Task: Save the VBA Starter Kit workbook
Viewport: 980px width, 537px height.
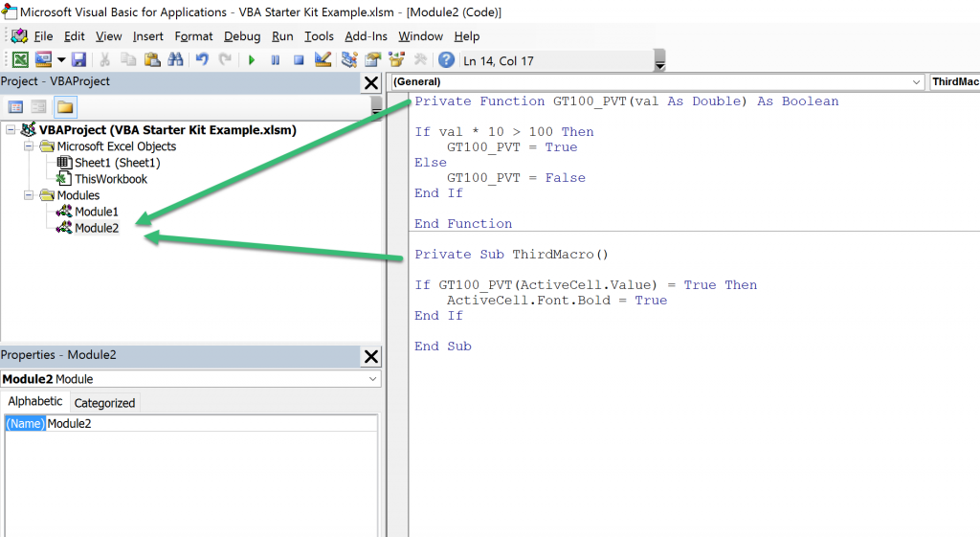Action: [78, 60]
